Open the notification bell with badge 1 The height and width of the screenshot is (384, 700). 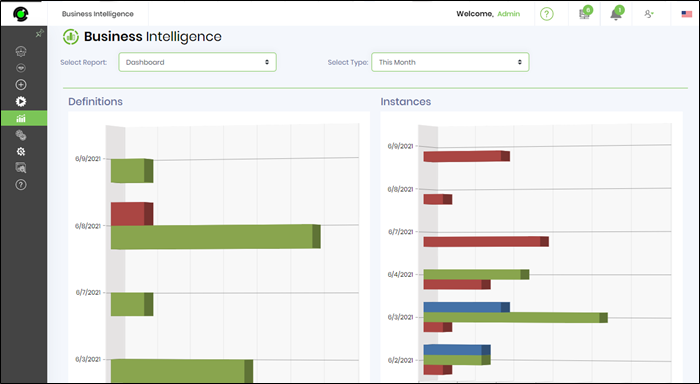617,13
